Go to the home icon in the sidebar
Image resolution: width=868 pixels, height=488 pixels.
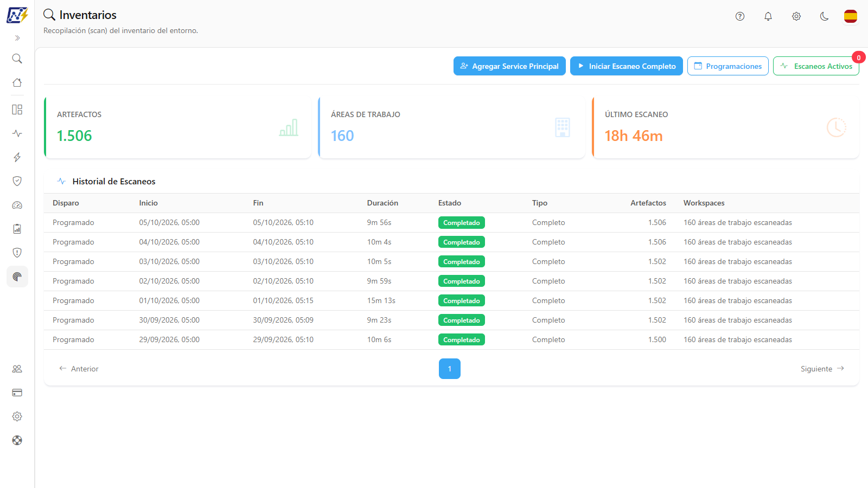[x=17, y=82]
